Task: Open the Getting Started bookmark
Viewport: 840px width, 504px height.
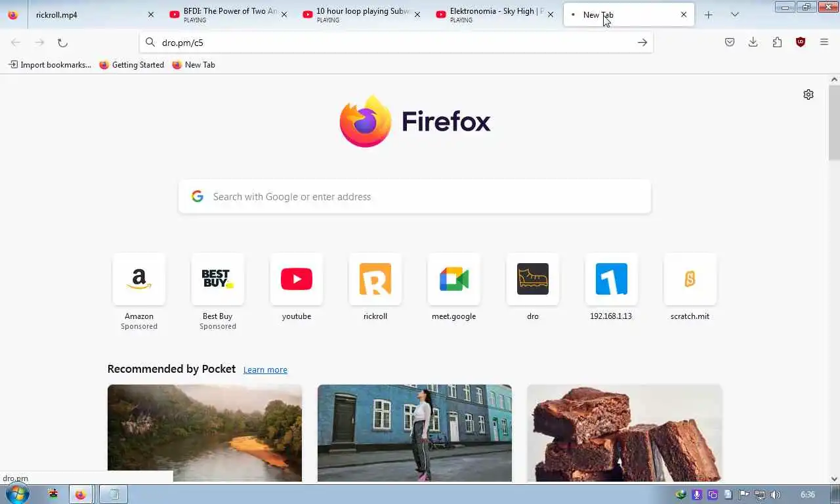Action: (x=131, y=65)
